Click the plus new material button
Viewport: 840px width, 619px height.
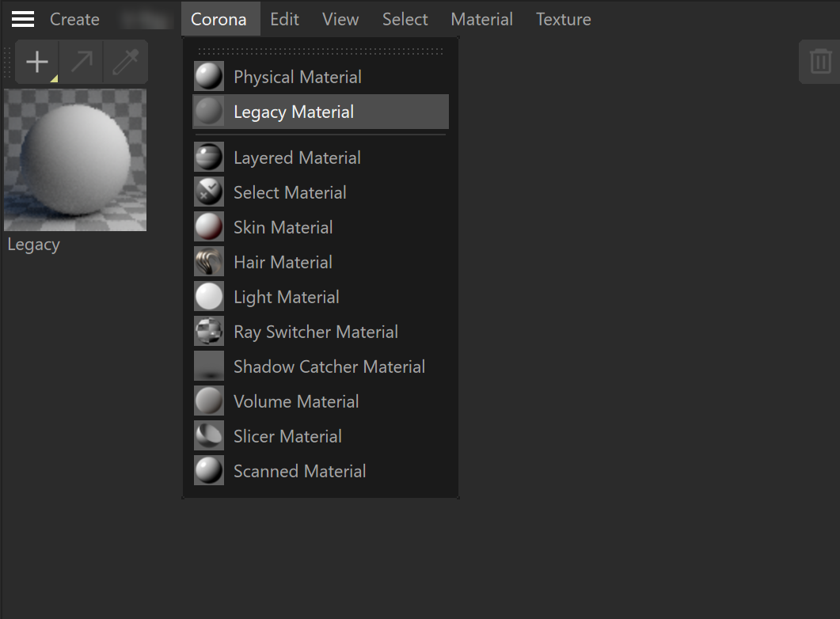pos(37,62)
